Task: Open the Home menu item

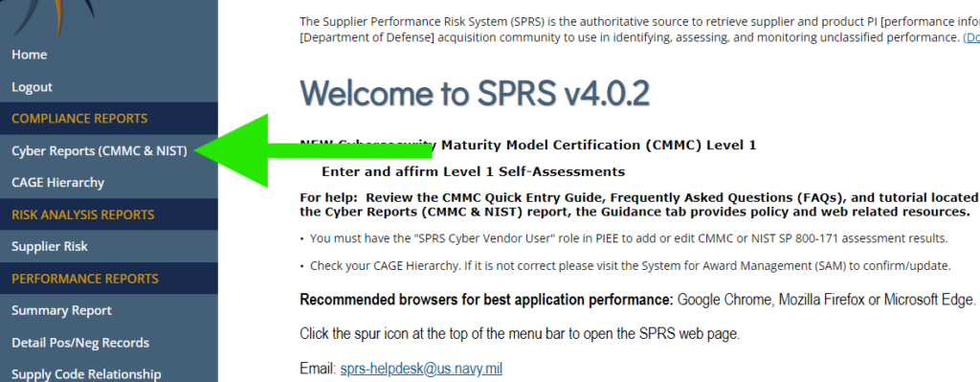Action: tap(30, 55)
